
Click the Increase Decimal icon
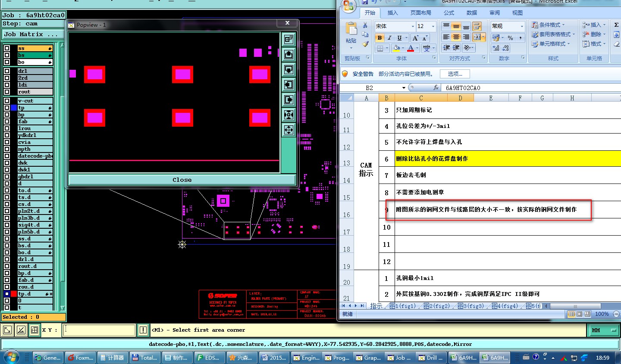(x=496, y=48)
